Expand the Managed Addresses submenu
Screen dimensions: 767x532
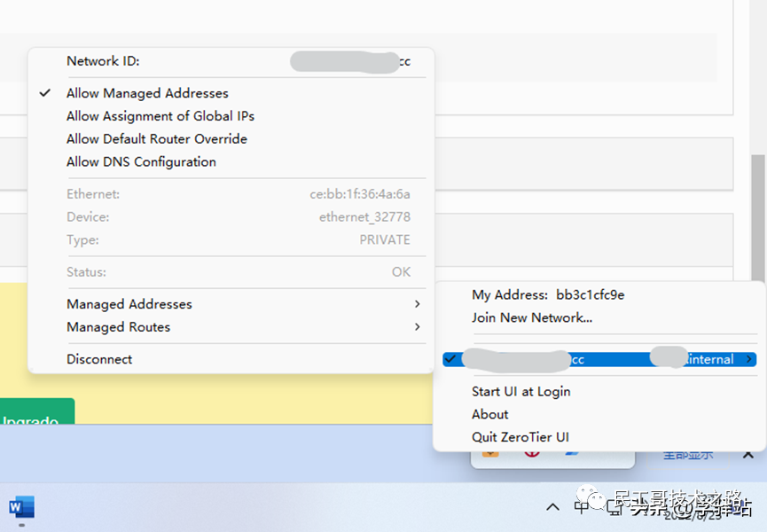(231, 304)
